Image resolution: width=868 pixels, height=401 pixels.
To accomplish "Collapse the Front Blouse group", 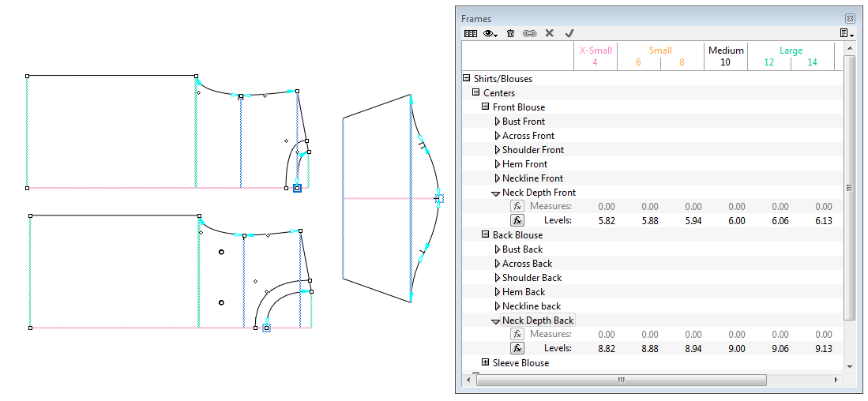I will pyautogui.click(x=486, y=107).
